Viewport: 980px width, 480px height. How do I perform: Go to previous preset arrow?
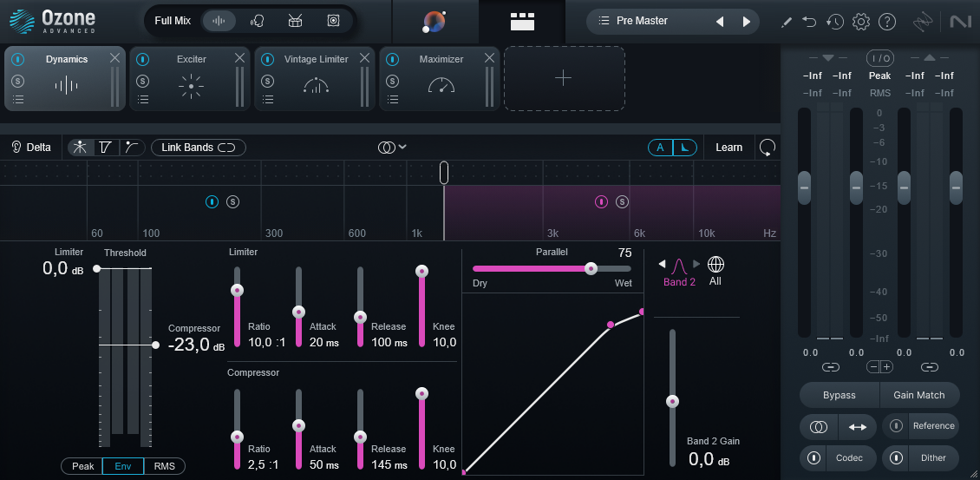[720, 22]
